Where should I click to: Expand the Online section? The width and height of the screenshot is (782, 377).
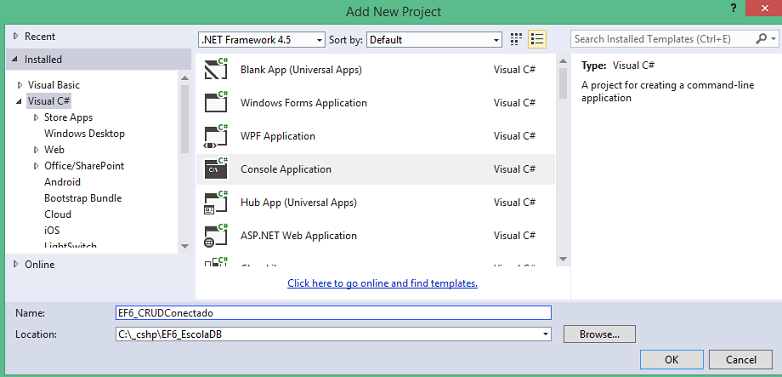pyautogui.click(x=16, y=264)
